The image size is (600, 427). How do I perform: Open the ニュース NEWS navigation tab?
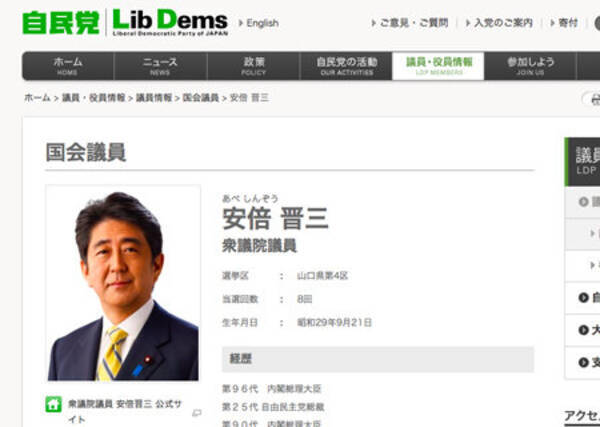160,66
